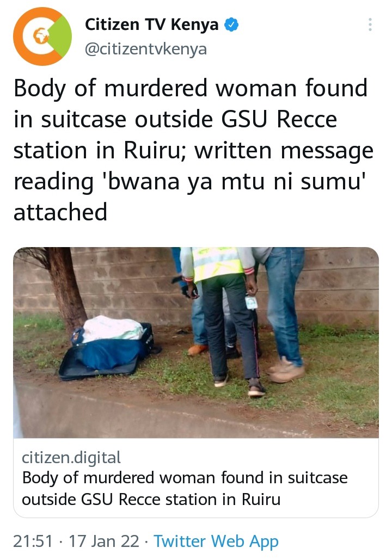Screen dimensions: 392x560
Task: Click card line 'outside GSU Recce station in Ruiru'
Action: pos(151,499)
